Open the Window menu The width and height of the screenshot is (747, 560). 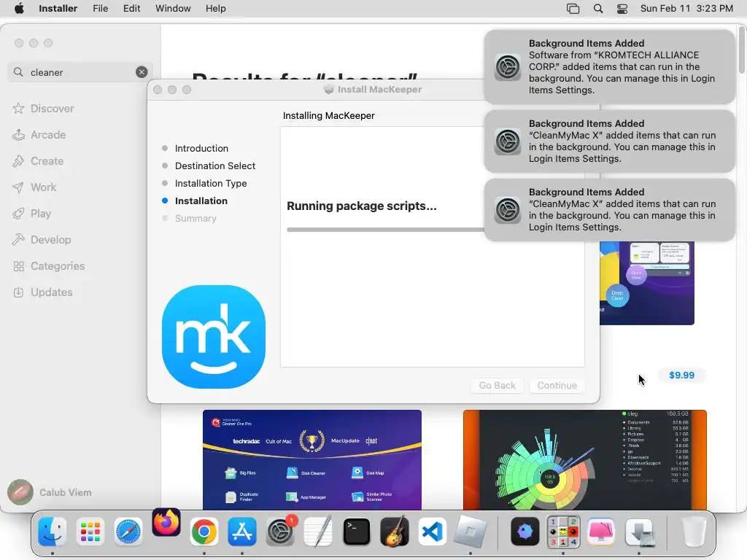coord(173,9)
